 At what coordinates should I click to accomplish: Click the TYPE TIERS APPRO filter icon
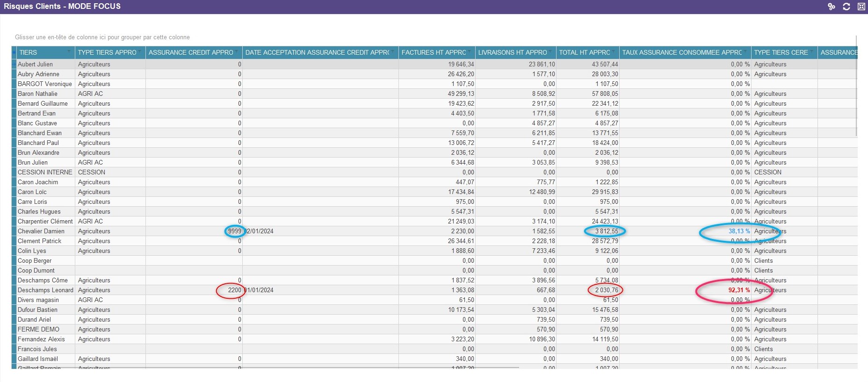[x=140, y=51]
